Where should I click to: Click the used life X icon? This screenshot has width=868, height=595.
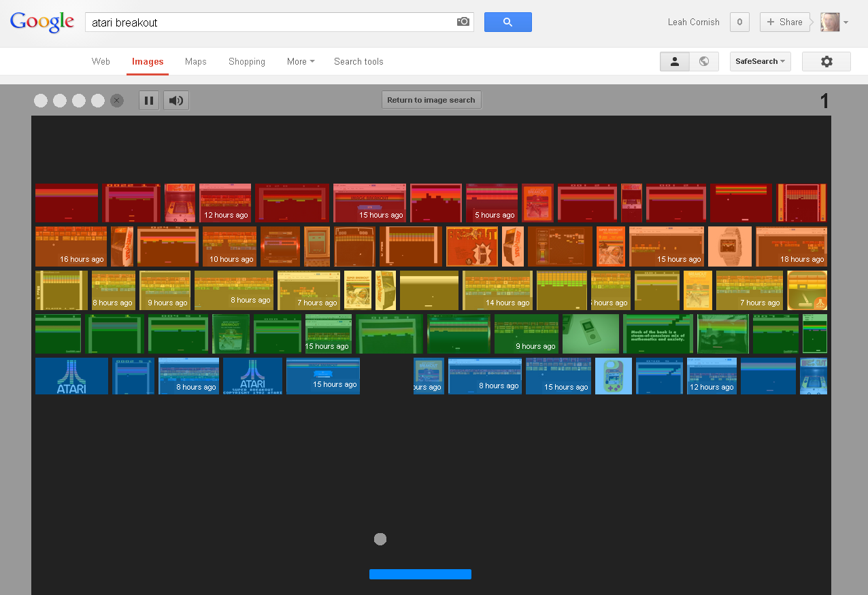pyautogui.click(x=117, y=101)
